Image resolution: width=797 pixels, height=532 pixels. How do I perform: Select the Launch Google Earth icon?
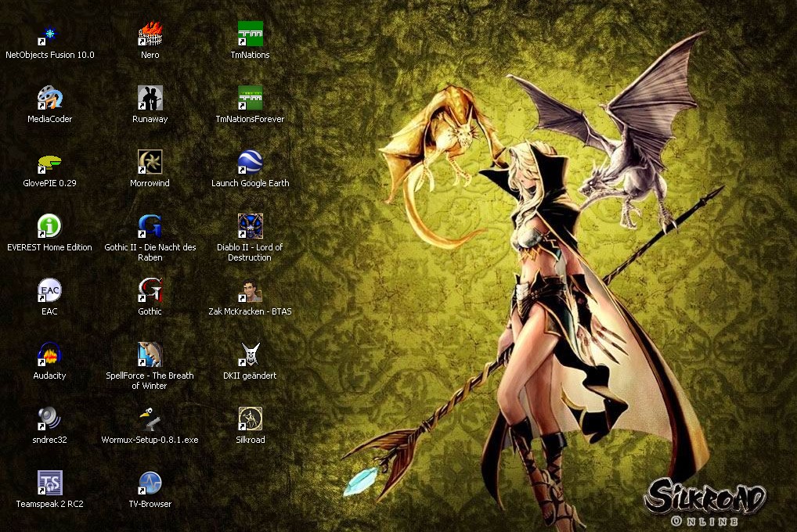(x=250, y=163)
